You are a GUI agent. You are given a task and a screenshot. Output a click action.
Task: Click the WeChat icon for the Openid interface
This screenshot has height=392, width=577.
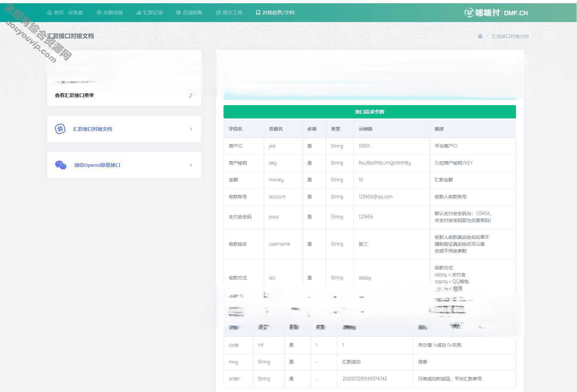pyautogui.click(x=61, y=165)
